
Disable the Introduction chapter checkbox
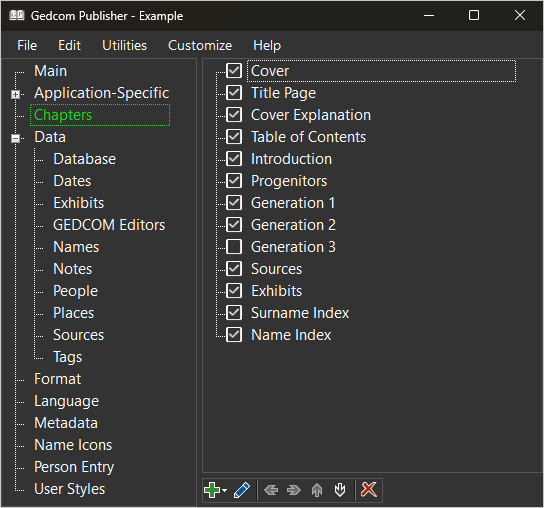pyautogui.click(x=234, y=159)
